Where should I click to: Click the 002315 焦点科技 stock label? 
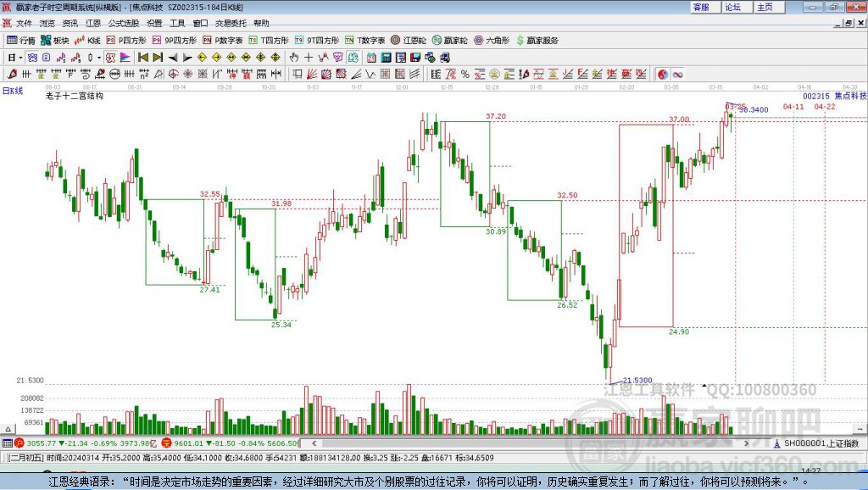[x=834, y=96]
